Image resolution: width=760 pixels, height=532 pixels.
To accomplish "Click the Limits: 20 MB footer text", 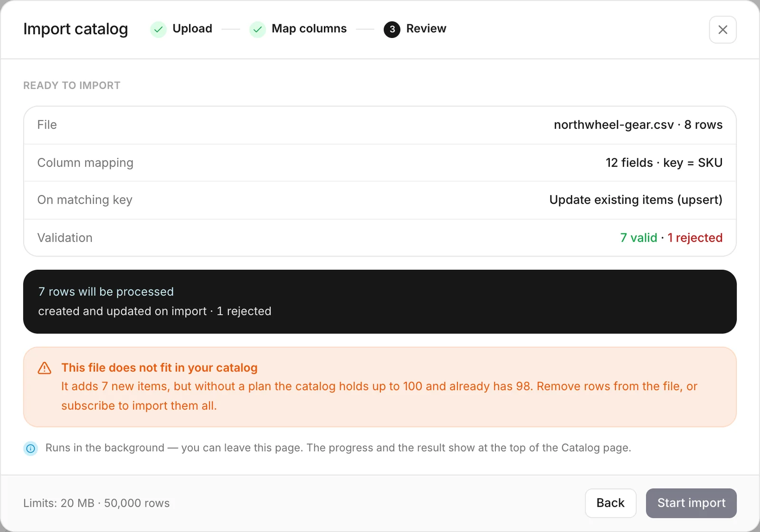I will (96, 503).
